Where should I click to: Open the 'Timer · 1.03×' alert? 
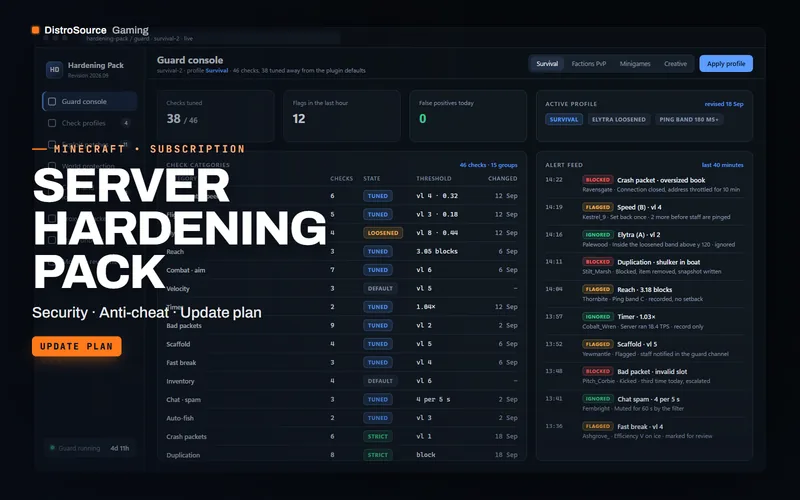click(644, 321)
